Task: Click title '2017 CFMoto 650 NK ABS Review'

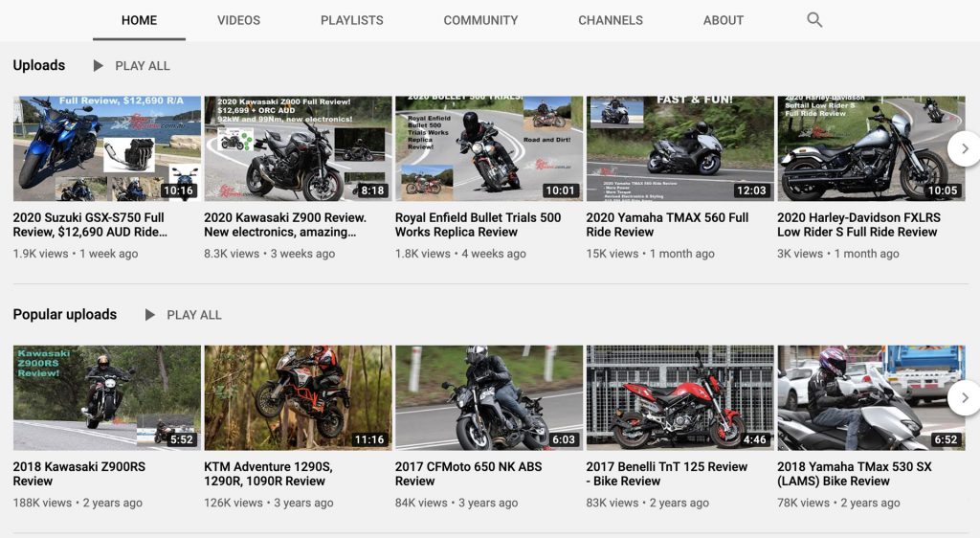Action: click(468, 474)
